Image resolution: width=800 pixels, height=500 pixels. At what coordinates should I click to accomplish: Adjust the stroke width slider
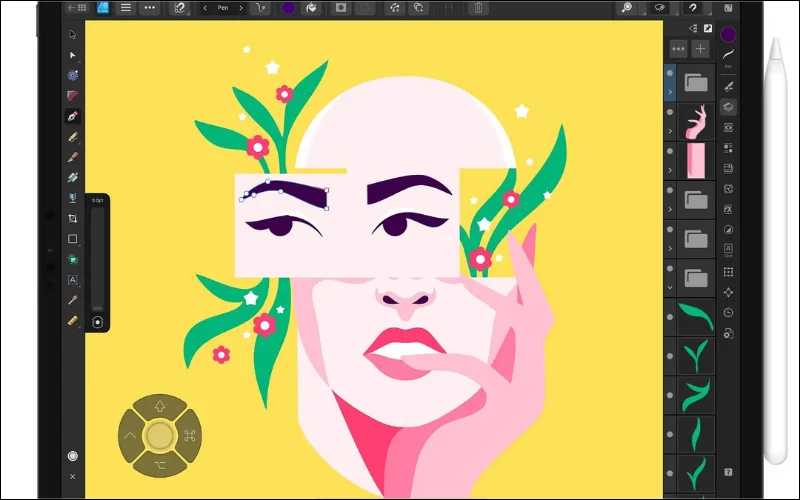pyautogui.click(x=97, y=259)
